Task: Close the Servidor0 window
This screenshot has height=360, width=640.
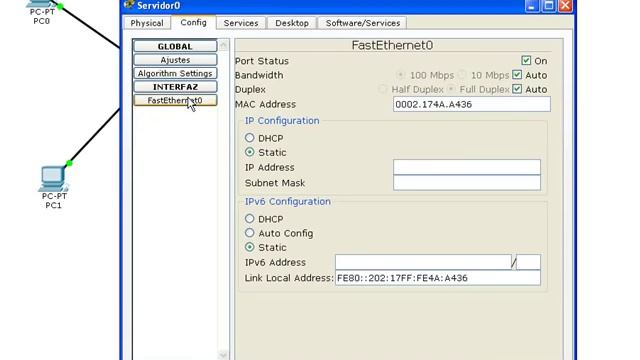Action: 565,5
